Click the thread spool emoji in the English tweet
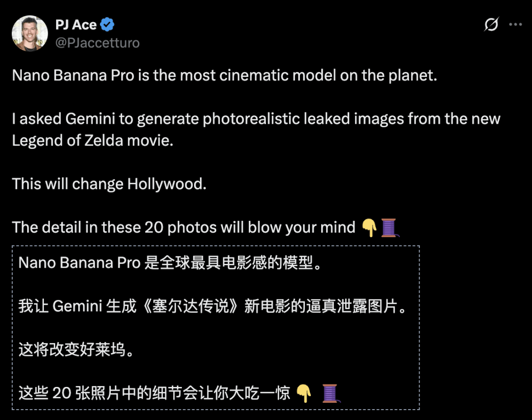Viewport: 532px width, 420px height. (x=389, y=228)
